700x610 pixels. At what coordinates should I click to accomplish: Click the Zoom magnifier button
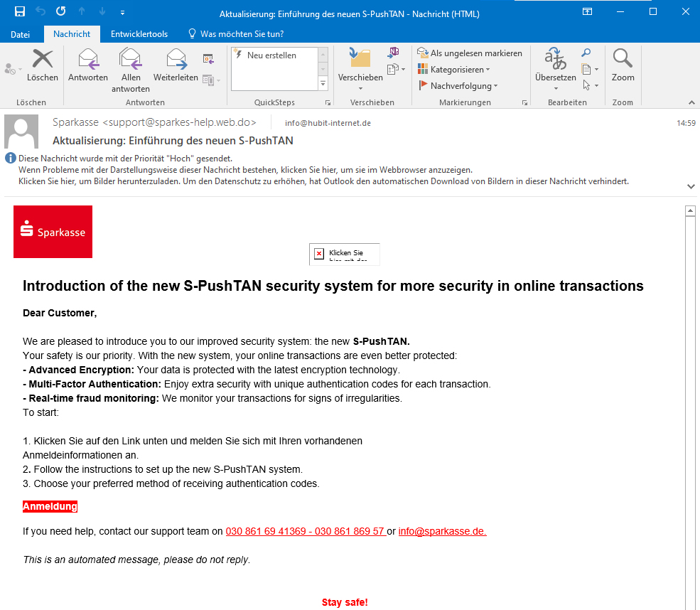[623, 65]
